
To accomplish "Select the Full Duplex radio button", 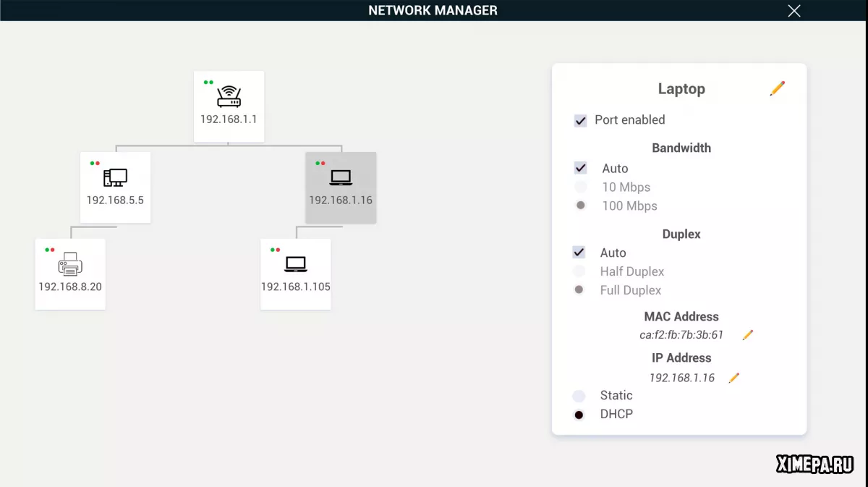I will 579,290.
